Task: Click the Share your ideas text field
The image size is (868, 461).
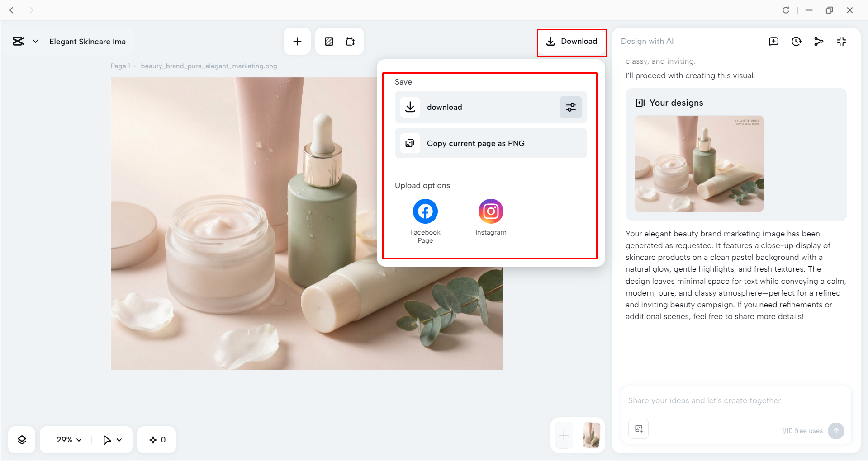Action: click(x=736, y=400)
